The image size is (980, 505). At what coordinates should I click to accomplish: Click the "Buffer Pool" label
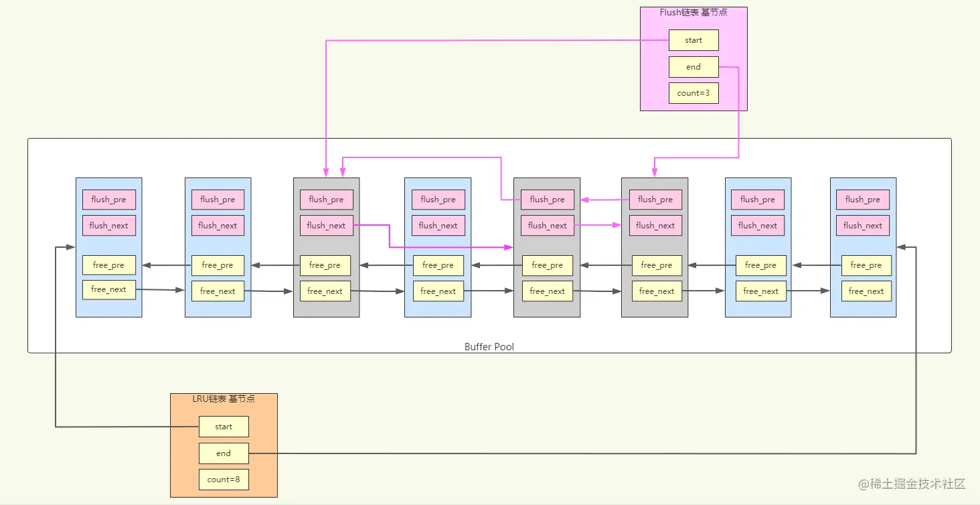489,347
